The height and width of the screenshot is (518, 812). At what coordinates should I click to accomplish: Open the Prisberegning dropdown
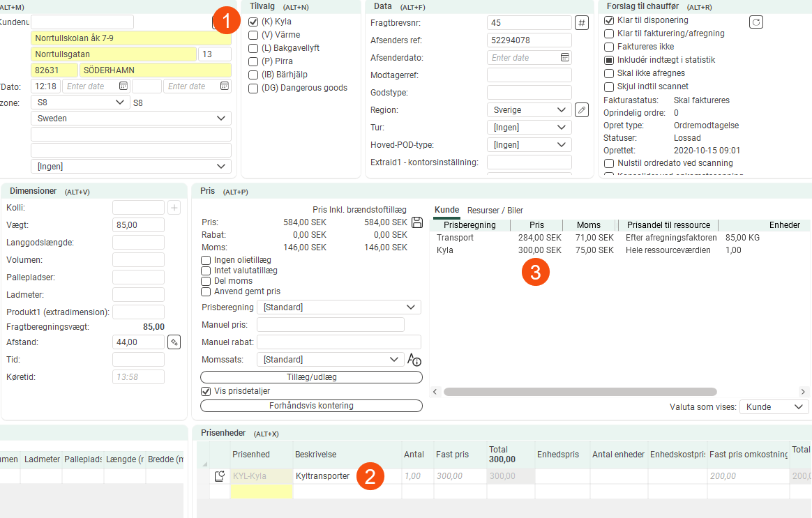pyautogui.click(x=339, y=307)
